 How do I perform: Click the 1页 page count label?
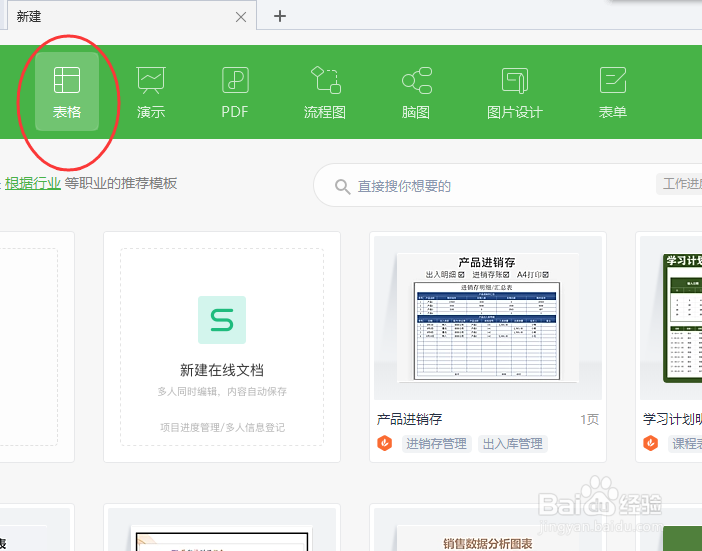589,419
